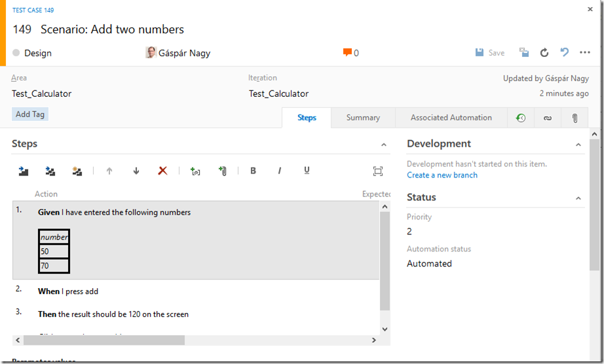Click the save and close icon
The image size is (604, 364).
click(524, 52)
